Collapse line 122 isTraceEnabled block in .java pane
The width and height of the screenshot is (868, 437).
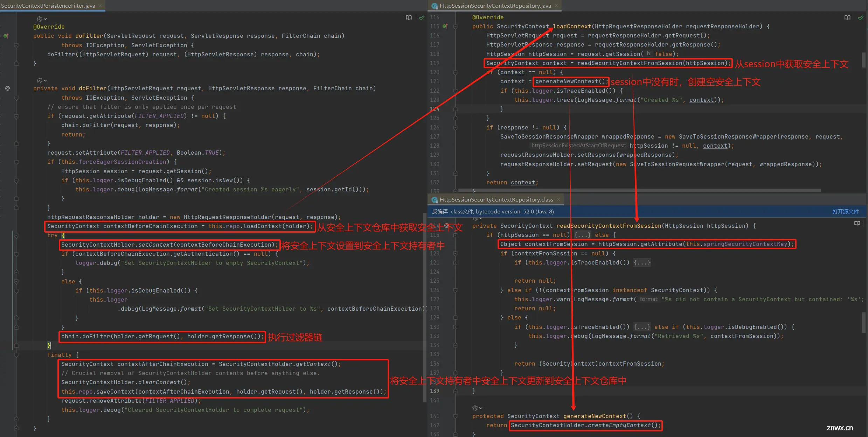455,91
